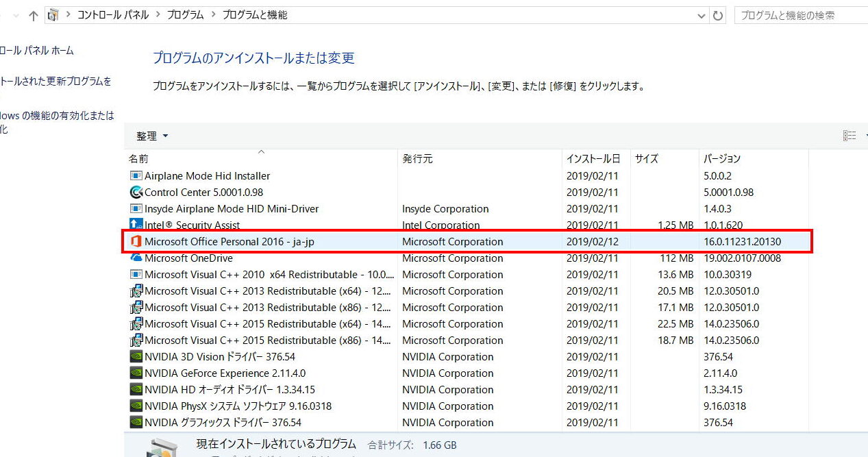Image resolution: width=868 pixels, height=457 pixels.
Task: Click Insyde Corporation publisher cell
Action: pos(445,209)
